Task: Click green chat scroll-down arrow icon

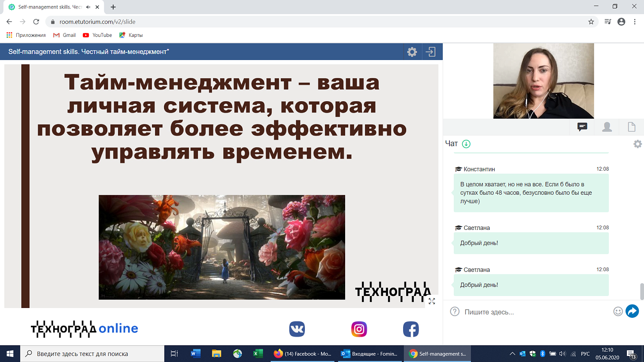Action: pos(466,144)
